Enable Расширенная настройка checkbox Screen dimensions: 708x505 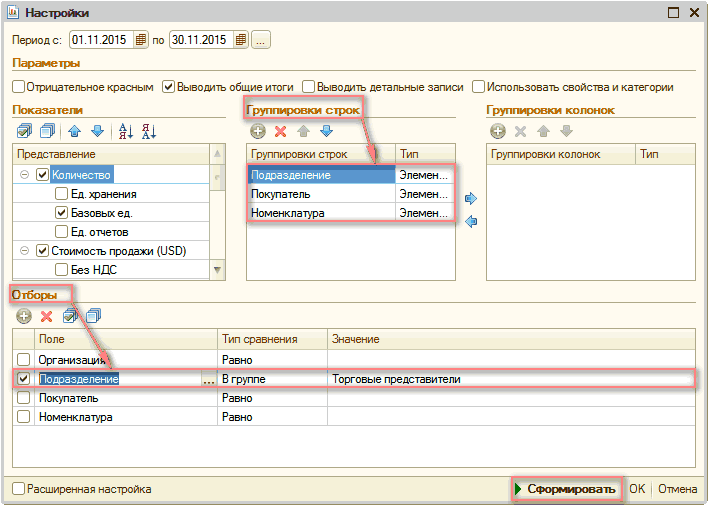[19, 489]
